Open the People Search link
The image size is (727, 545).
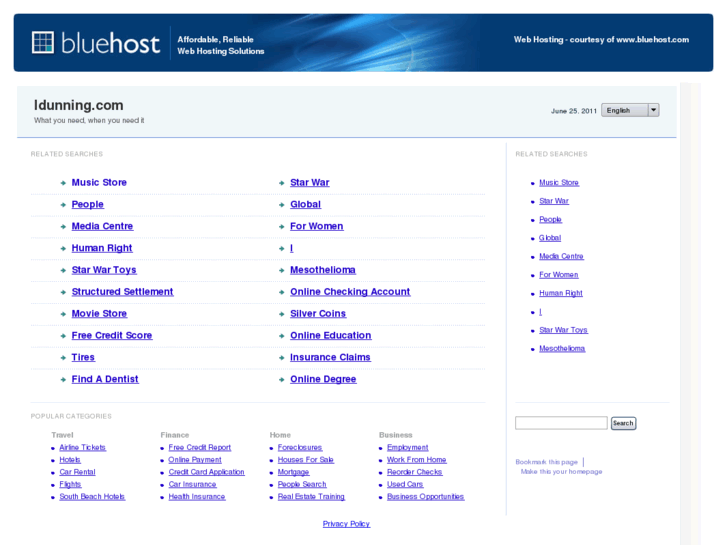[302, 484]
